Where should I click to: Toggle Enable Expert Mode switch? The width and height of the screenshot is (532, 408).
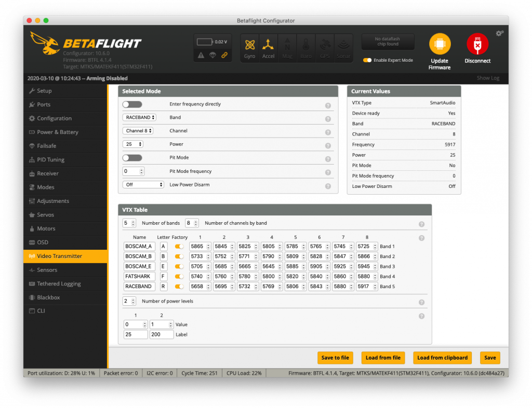tap(367, 60)
